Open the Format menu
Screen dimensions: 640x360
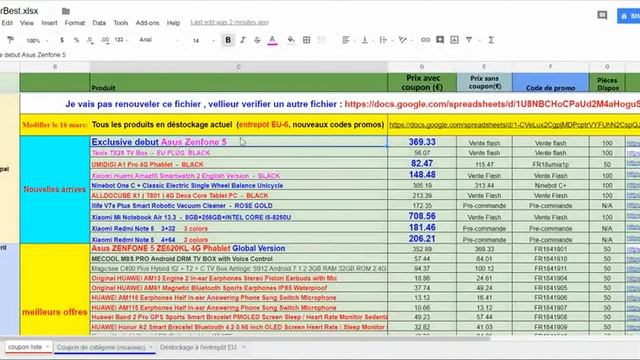coord(75,23)
